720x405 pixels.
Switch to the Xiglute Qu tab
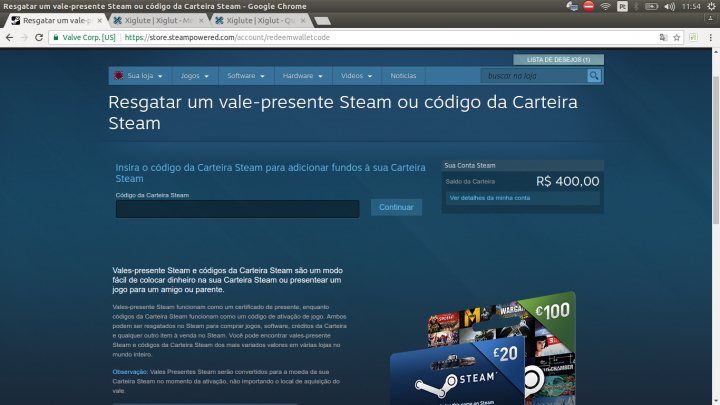click(261, 21)
